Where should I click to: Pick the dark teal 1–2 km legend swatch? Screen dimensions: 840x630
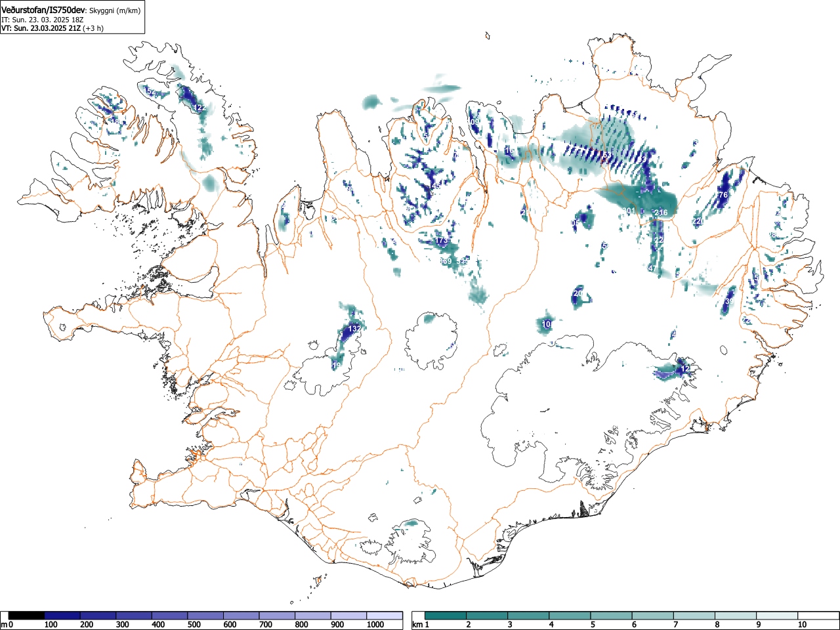pyautogui.click(x=446, y=616)
